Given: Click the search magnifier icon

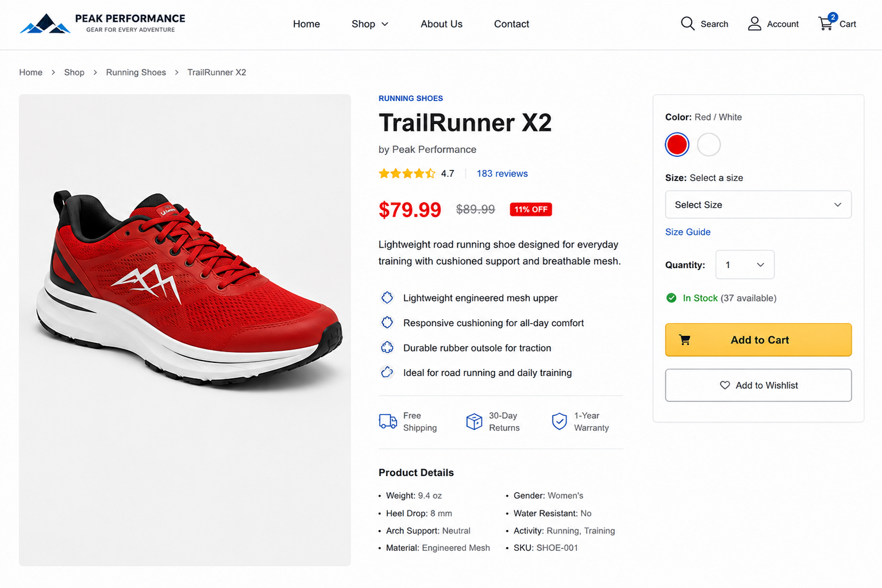Looking at the screenshot, I should [x=688, y=24].
